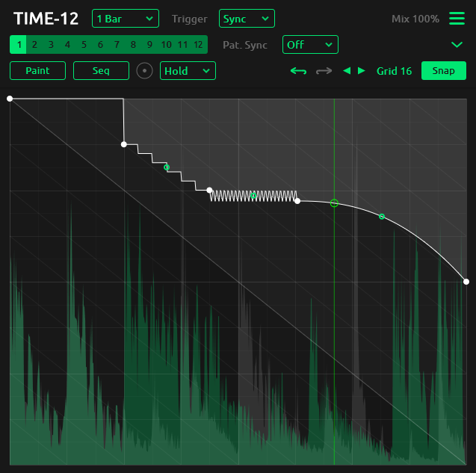476x473 pixels.
Task: Select pattern 5
Action: click(x=84, y=45)
